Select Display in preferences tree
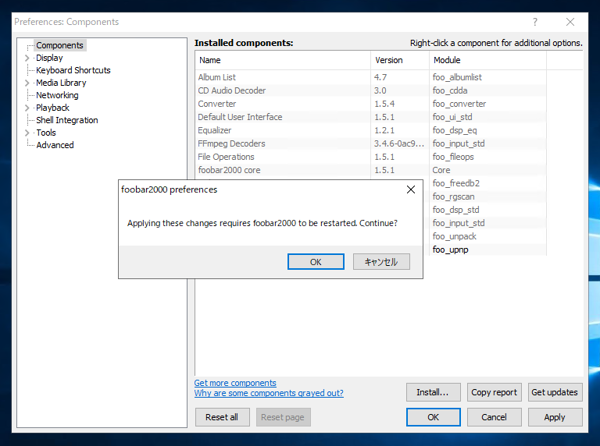The image size is (600, 446). [49, 58]
